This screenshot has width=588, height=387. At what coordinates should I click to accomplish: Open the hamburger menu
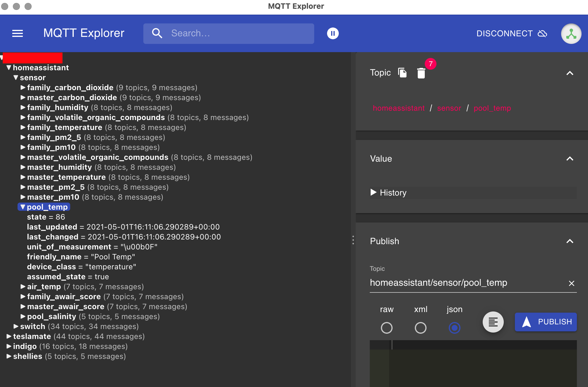pyautogui.click(x=18, y=33)
